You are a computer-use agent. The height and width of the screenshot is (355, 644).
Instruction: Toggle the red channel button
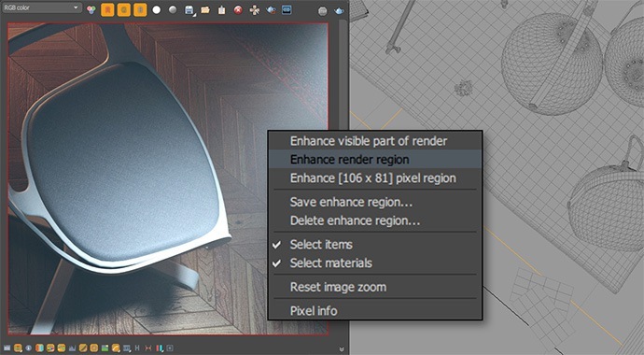click(107, 10)
